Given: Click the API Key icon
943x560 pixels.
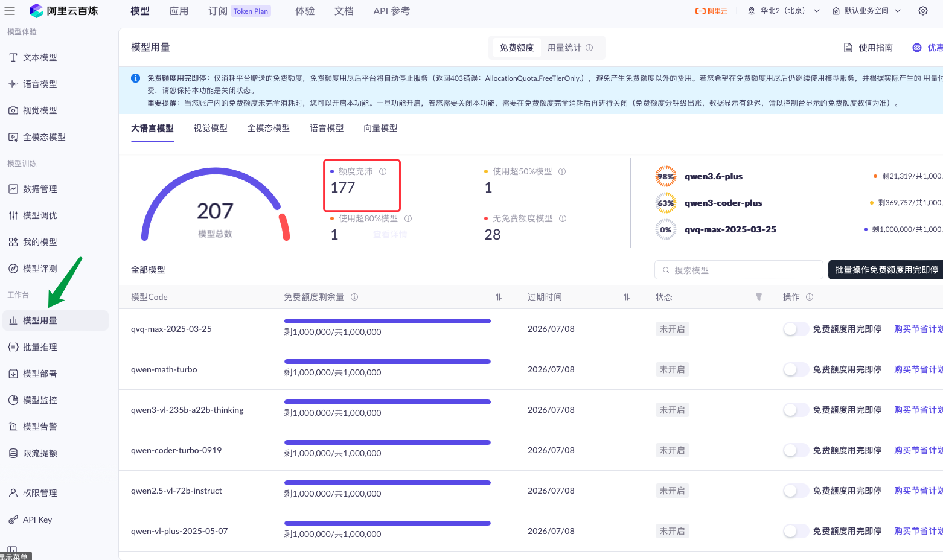Looking at the screenshot, I should point(13,520).
